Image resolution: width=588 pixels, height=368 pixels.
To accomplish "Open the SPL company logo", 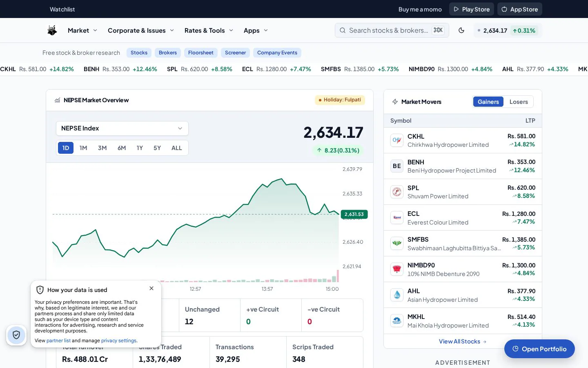I will click(397, 192).
